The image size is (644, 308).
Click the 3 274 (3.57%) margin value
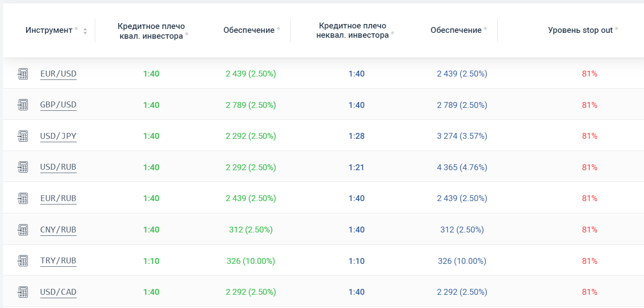(x=462, y=136)
